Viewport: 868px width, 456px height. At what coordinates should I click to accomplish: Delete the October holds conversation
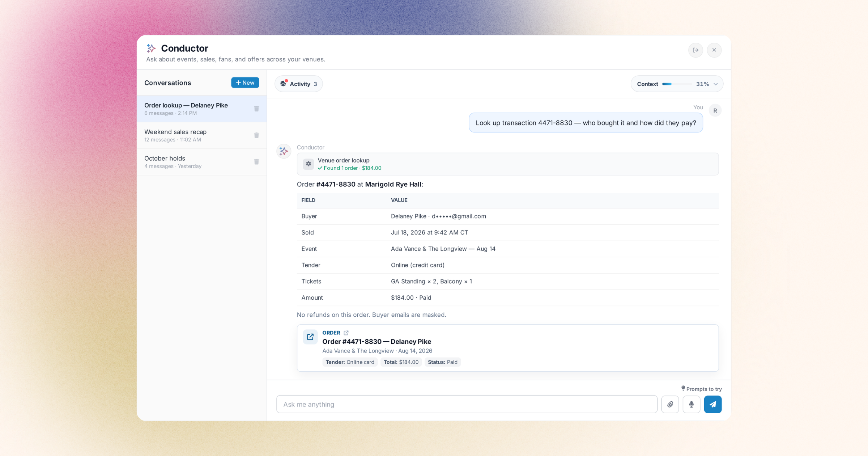coord(256,162)
